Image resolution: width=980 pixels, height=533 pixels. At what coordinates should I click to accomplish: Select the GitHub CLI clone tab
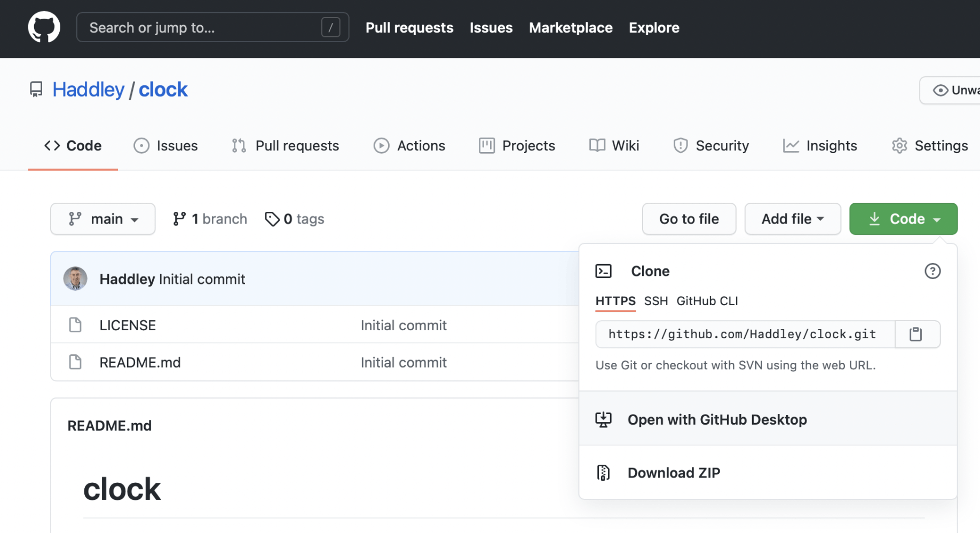[x=707, y=301]
